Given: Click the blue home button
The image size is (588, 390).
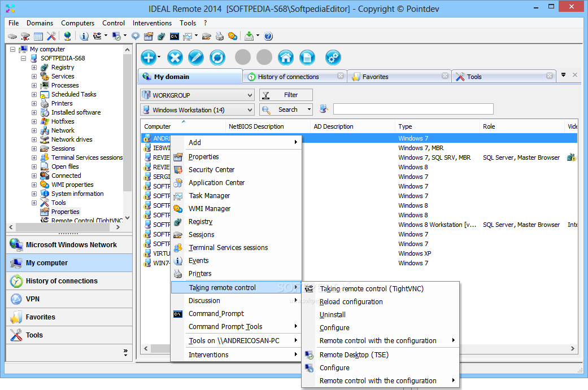Looking at the screenshot, I should point(286,58).
